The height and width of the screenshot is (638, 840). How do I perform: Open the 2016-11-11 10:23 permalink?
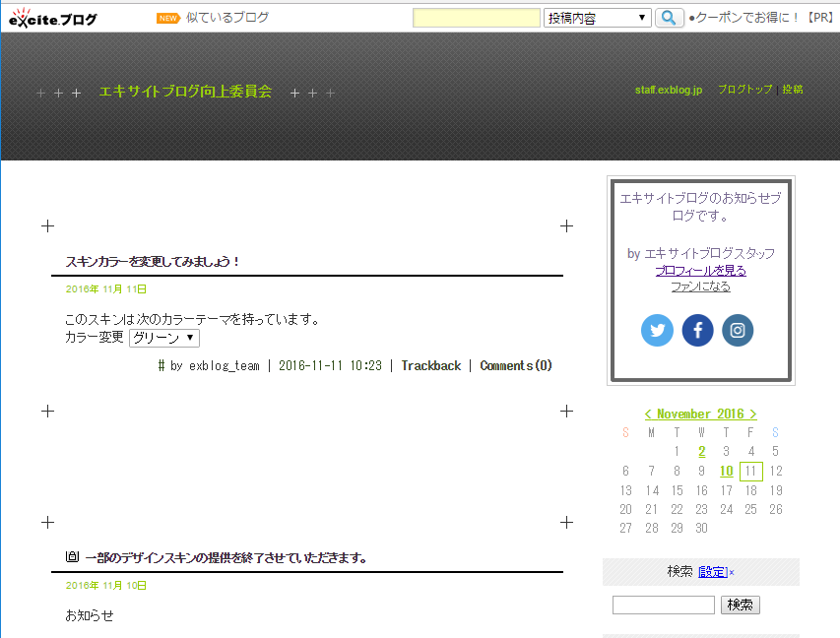330,366
